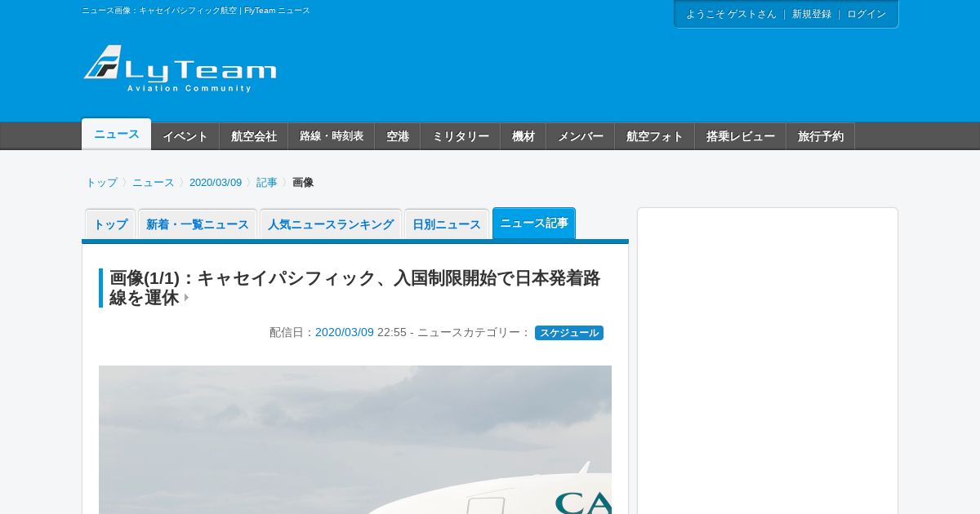This screenshot has width=980, height=514.
Task: Click the 新規登録 link
Action: pos(812,14)
